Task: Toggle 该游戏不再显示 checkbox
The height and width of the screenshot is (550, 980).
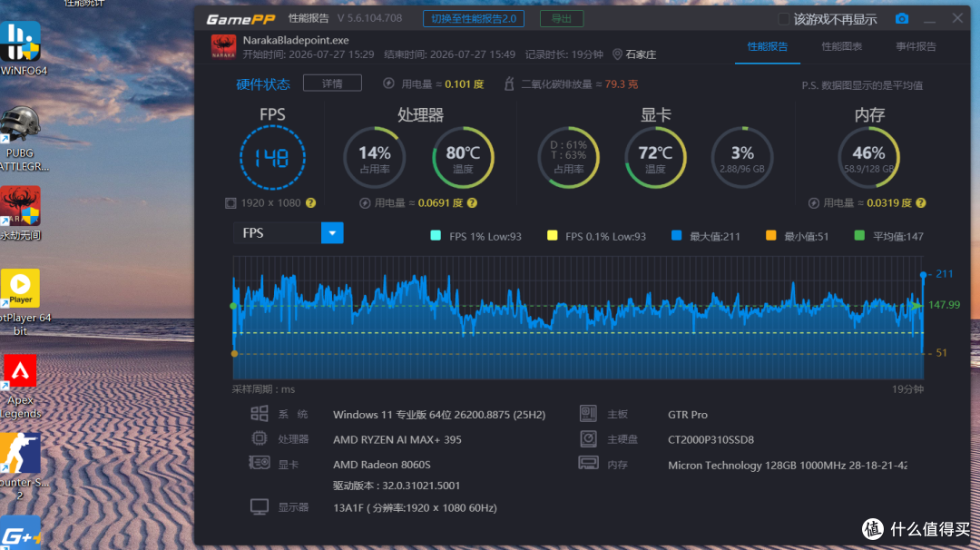Action: (x=783, y=19)
